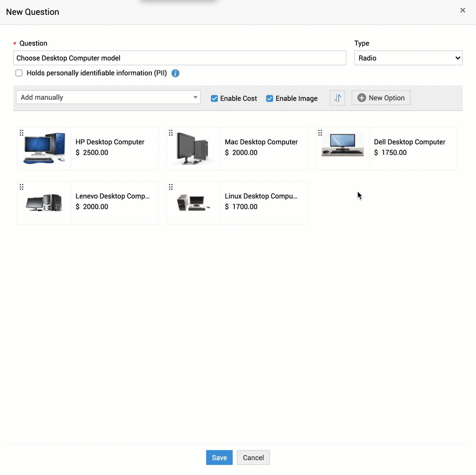The width and height of the screenshot is (476, 475).
Task: Close the New Question dialog
Action: click(x=462, y=10)
